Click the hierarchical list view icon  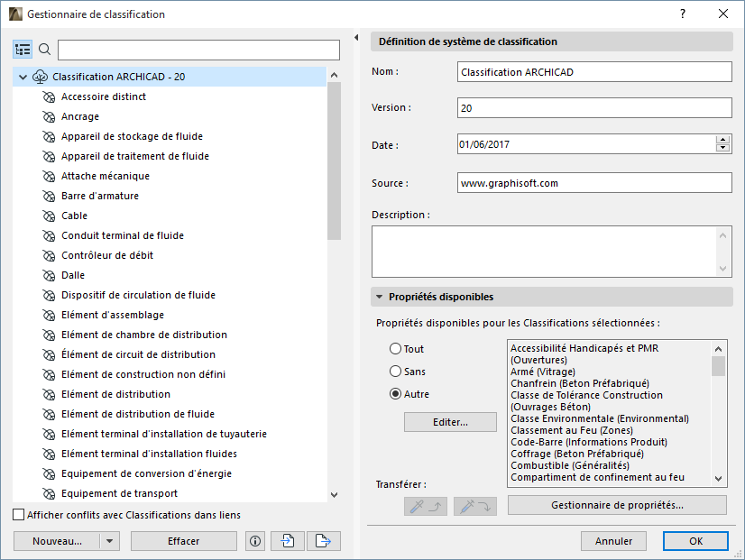23,50
